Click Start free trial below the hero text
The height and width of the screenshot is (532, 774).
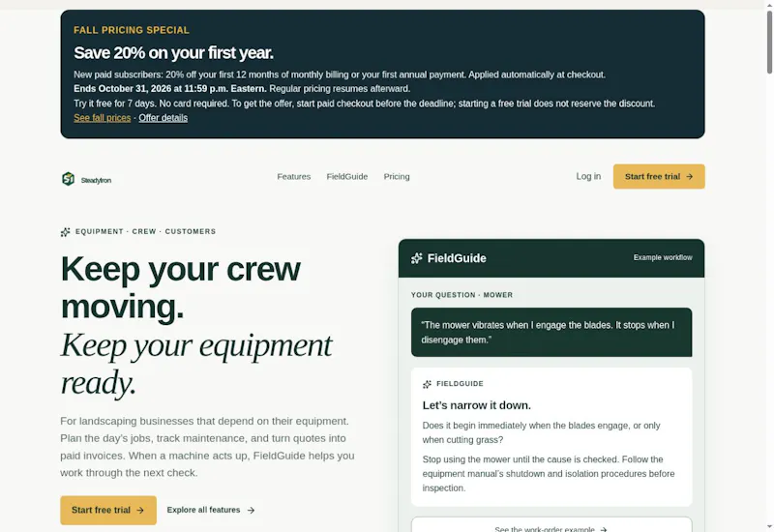click(108, 510)
